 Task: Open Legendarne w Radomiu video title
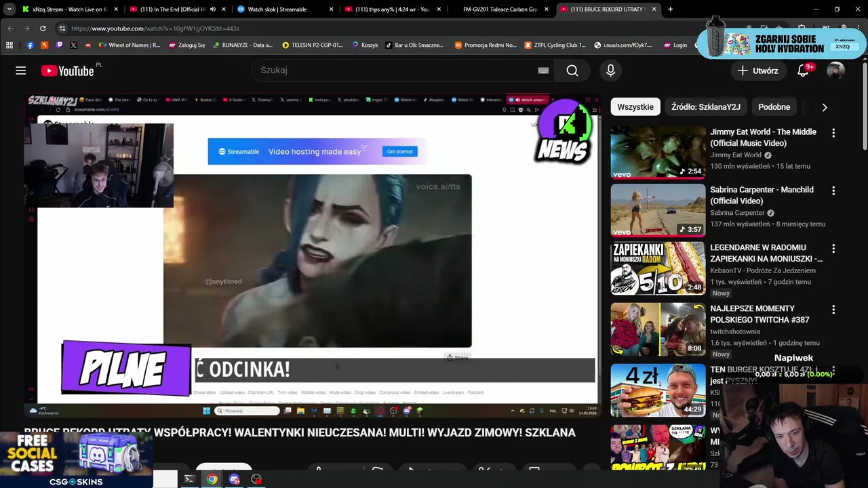tap(766, 253)
